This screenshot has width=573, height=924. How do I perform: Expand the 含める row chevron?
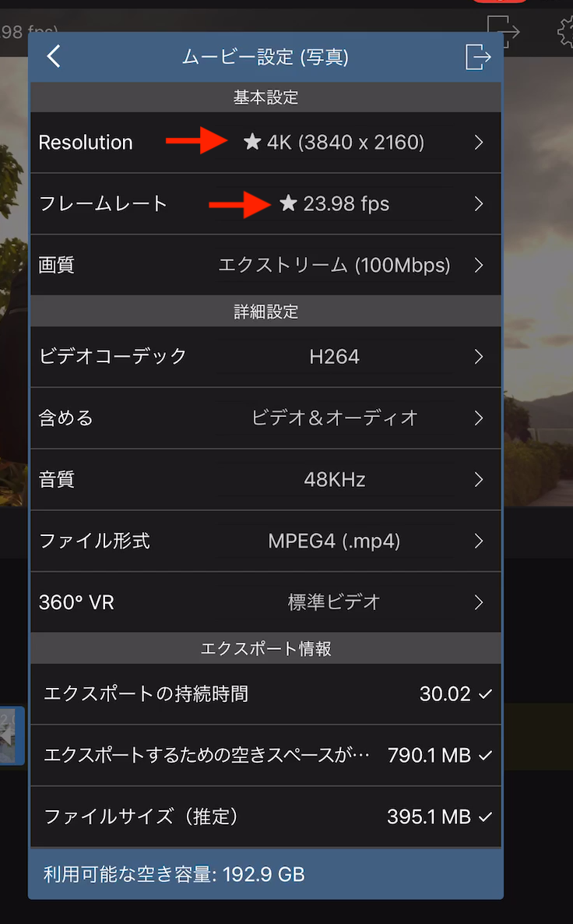click(479, 418)
